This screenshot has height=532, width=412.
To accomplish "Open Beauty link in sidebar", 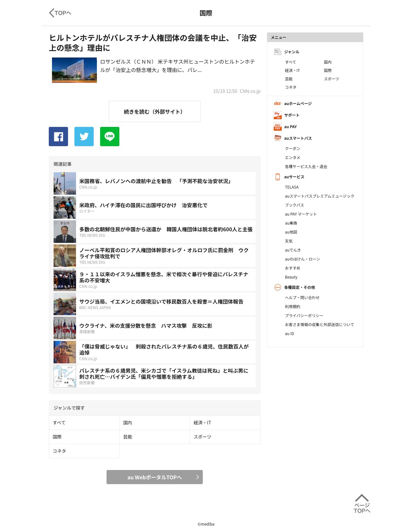I will (x=291, y=277).
